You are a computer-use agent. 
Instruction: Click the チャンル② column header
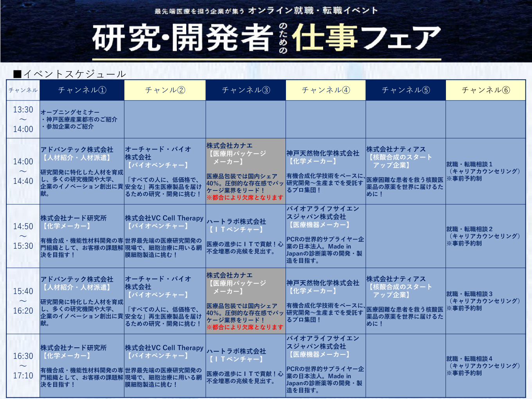[x=165, y=90]
